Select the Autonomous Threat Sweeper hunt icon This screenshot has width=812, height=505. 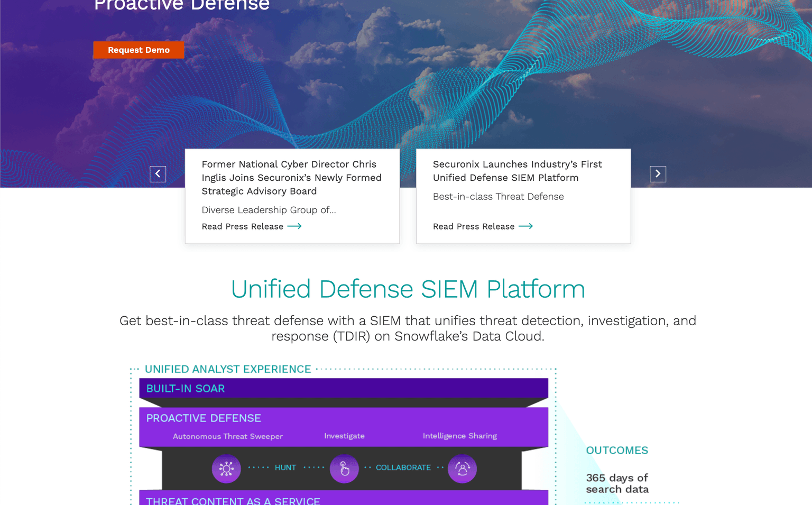pos(226,469)
